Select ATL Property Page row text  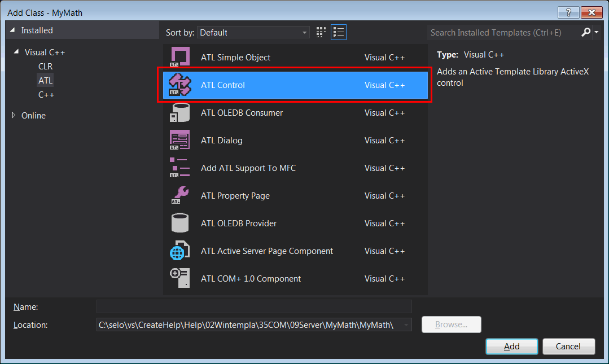click(x=235, y=196)
